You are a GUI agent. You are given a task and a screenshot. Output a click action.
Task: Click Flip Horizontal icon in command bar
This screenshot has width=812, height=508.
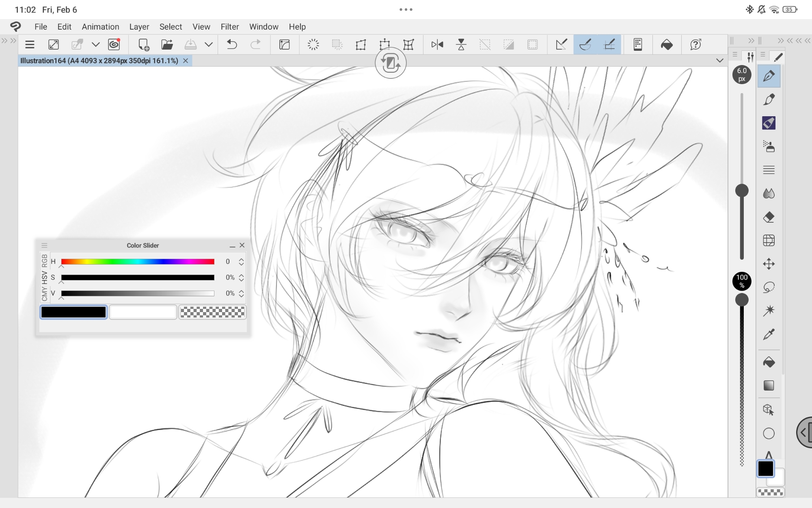(437, 44)
